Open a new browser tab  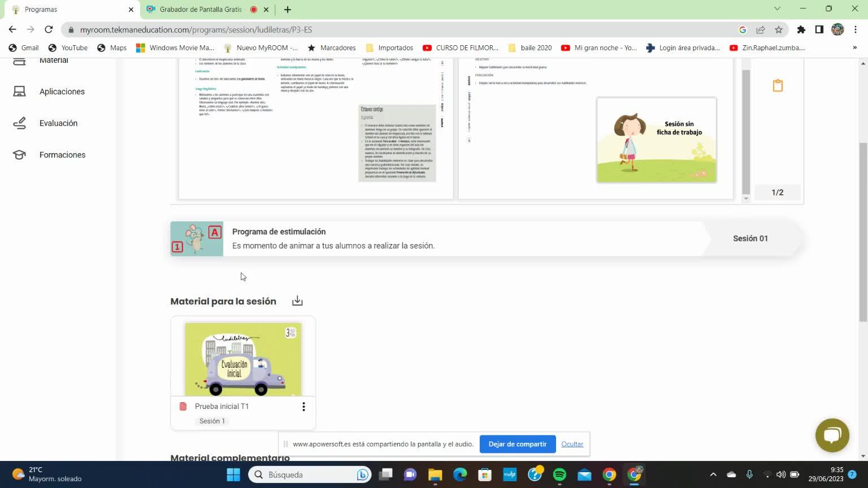click(287, 9)
